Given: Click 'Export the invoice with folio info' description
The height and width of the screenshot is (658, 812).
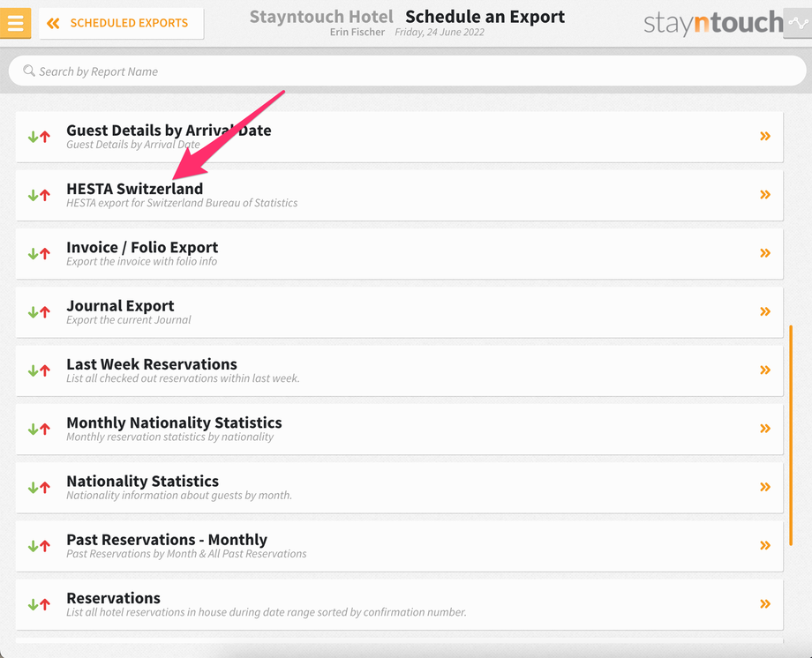Looking at the screenshot, I should (141, 261).
